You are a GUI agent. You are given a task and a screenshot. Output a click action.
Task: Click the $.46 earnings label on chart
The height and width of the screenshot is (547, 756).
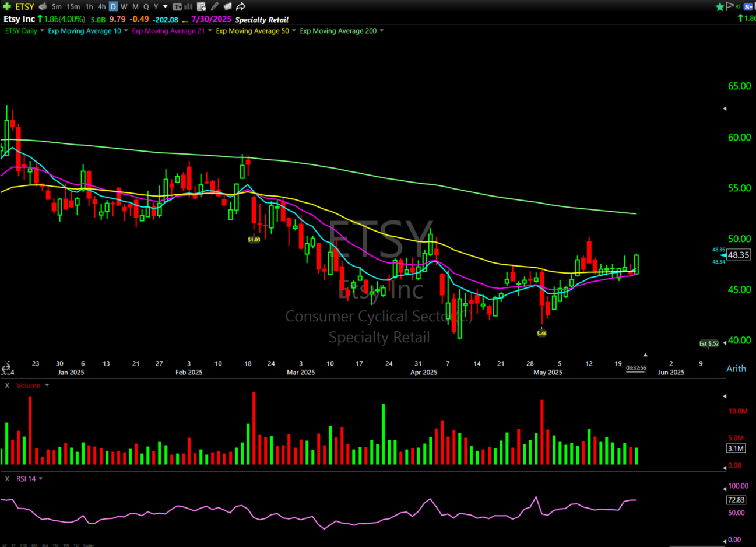pos(542,333)
